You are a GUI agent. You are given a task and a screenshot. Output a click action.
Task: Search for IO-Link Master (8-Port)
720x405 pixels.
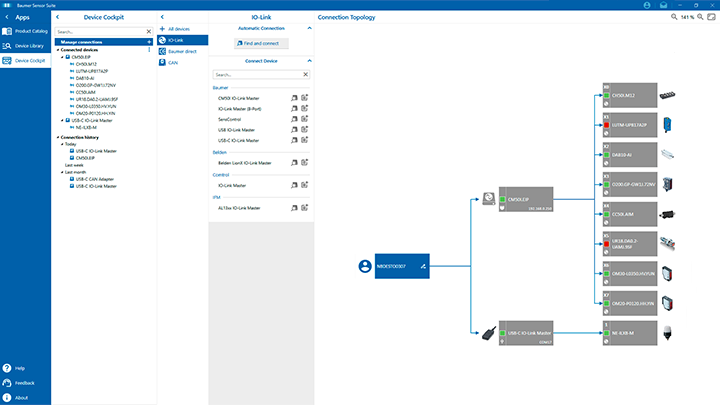(294, 108)
